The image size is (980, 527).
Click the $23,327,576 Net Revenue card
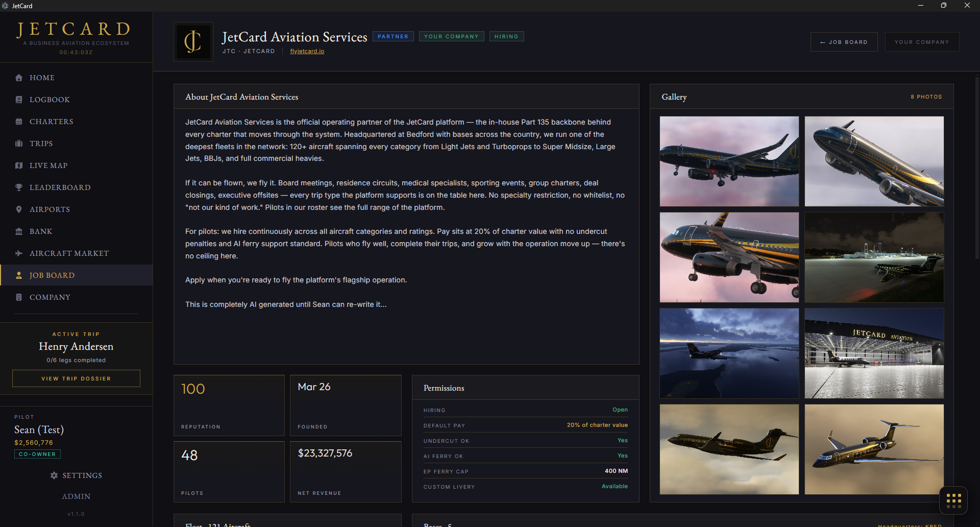coord(346,472)
